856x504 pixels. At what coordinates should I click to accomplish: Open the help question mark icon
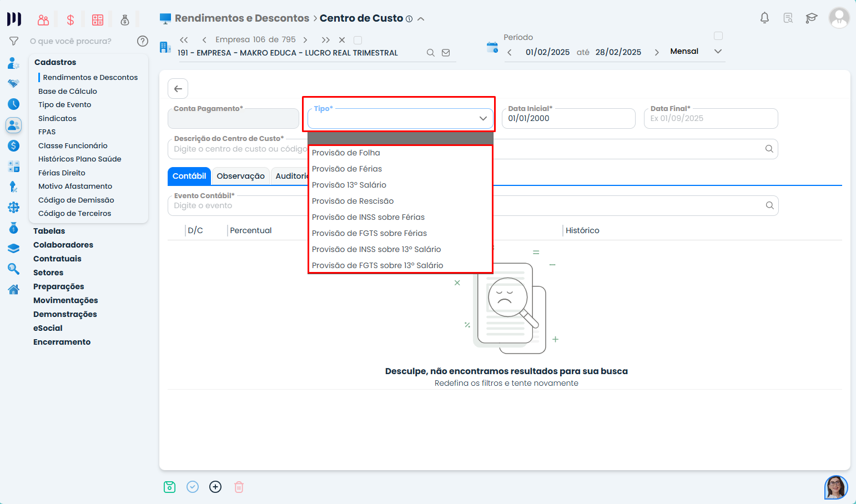pos(143,41)
